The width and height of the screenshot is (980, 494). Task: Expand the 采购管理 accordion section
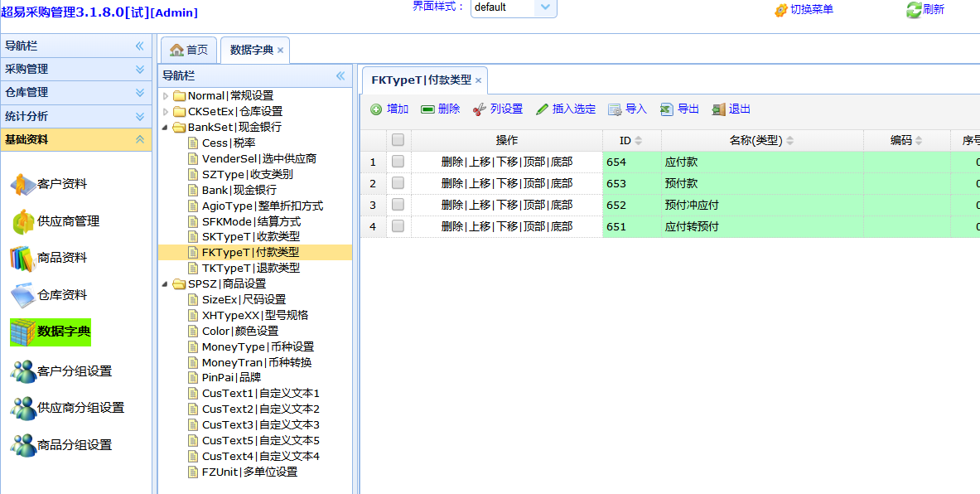[75, 70]
